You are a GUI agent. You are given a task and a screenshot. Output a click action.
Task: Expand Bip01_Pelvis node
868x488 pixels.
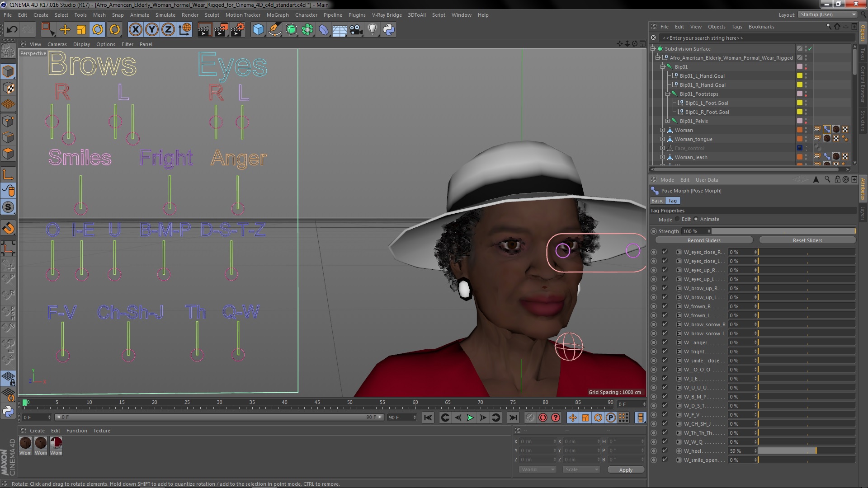pyautogui.click(x=668, y=121)
